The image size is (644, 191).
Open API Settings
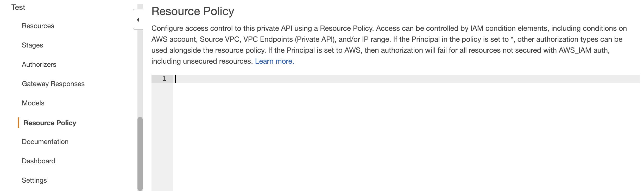click(x=34, y=180)
